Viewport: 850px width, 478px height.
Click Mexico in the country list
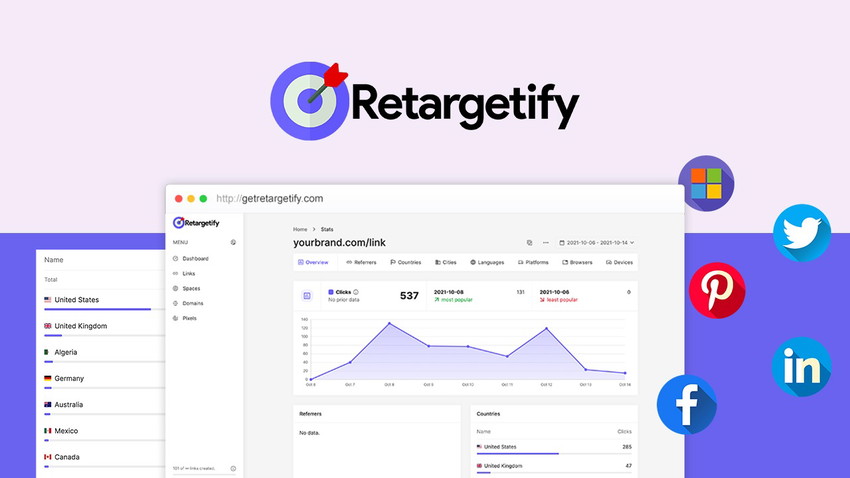[66, 431]
